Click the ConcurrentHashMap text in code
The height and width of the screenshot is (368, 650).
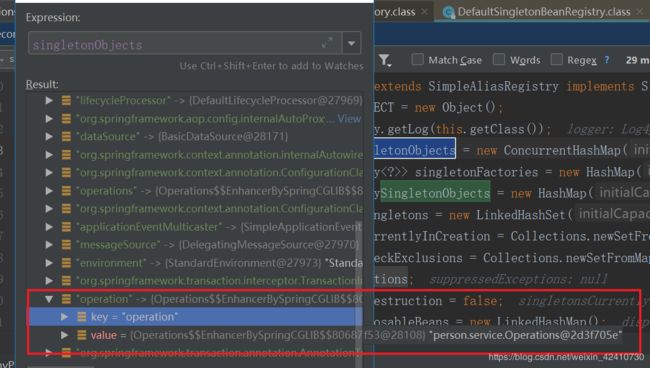coord(562,150)
